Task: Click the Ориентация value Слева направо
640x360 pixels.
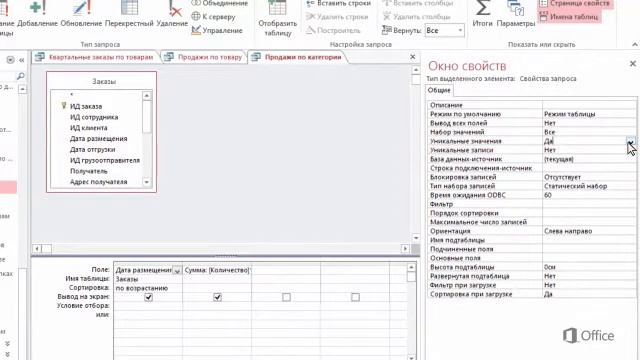Action: point(589,231)
